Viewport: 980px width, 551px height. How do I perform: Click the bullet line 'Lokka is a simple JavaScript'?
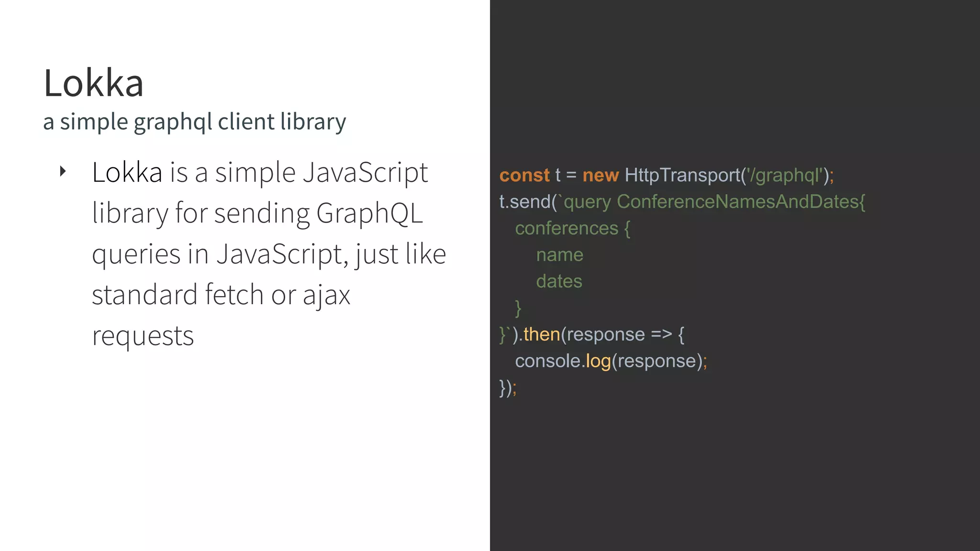(260, 173)
